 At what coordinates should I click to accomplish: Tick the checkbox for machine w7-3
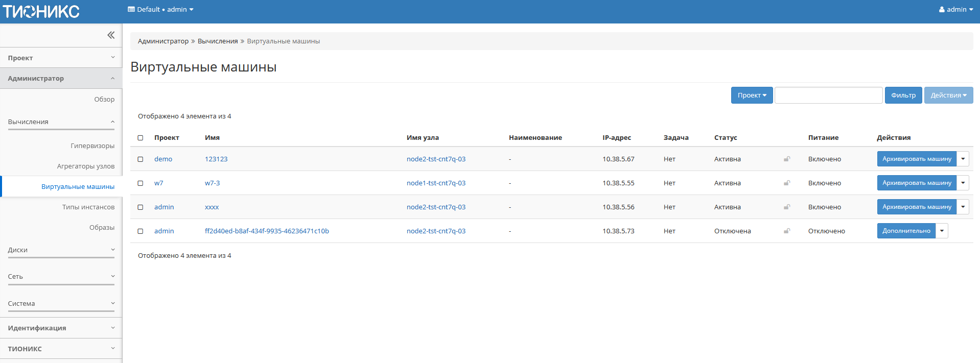(x=141, y=183)
